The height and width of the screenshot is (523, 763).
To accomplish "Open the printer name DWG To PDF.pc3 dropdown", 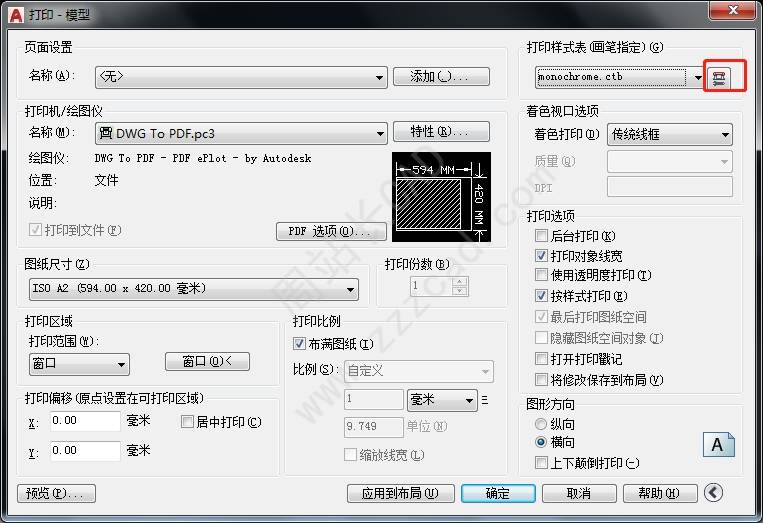I will point(241,133).
